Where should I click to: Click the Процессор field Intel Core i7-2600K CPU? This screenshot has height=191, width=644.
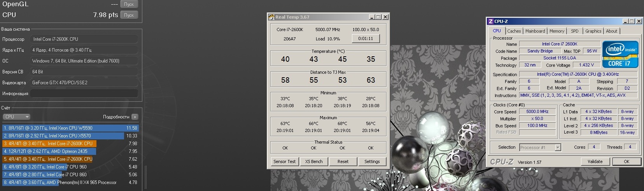[x=84, y=39]
